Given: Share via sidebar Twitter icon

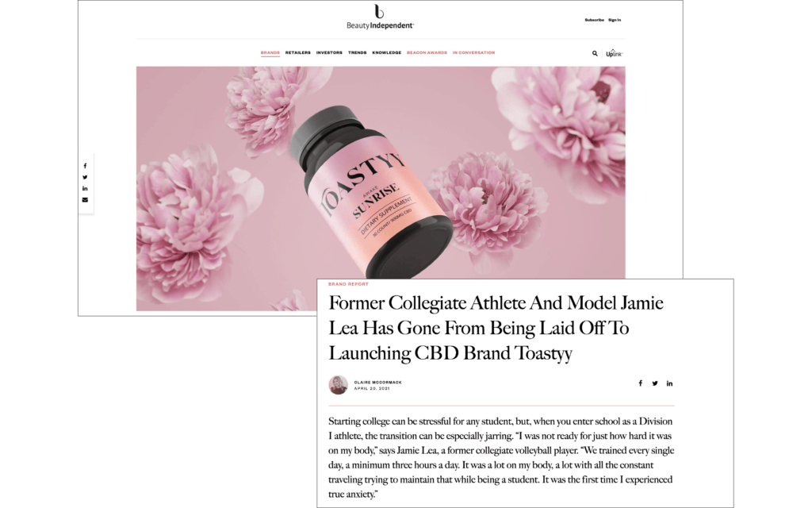Looking at the screenshot, I should click(85, 177).
